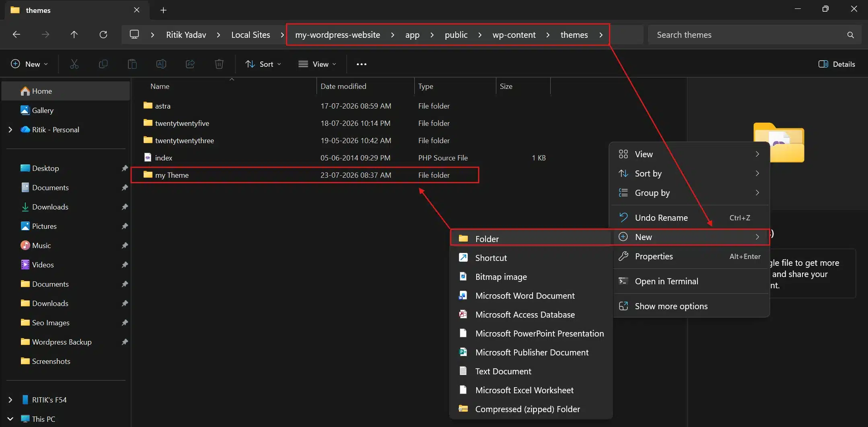The height and width of the screenshot is (427, 868).
Task: Open View submenu in context menu
Action: pos(689,154)
